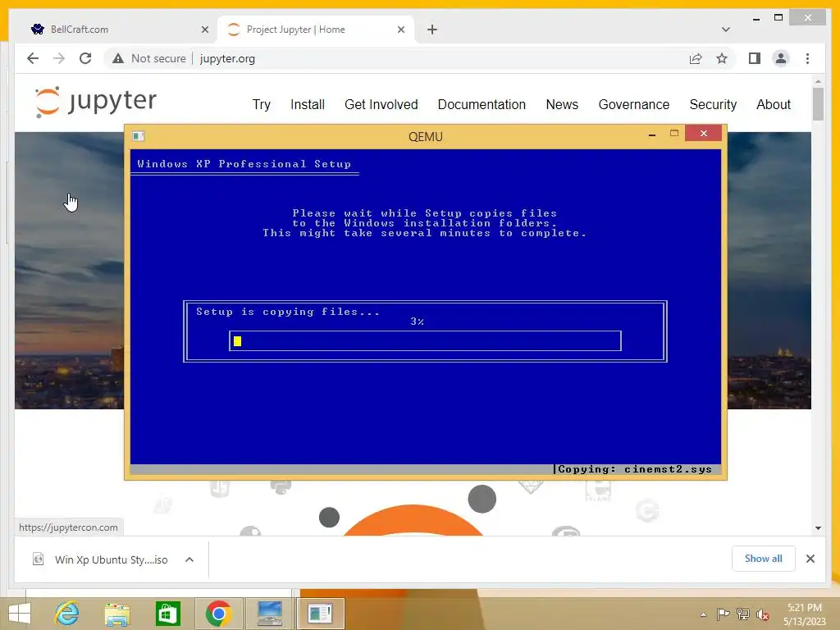840x630 pixels.
Task: Close the Project Jupyter tab
Action: pyautogui.click(x=400, y=30)
